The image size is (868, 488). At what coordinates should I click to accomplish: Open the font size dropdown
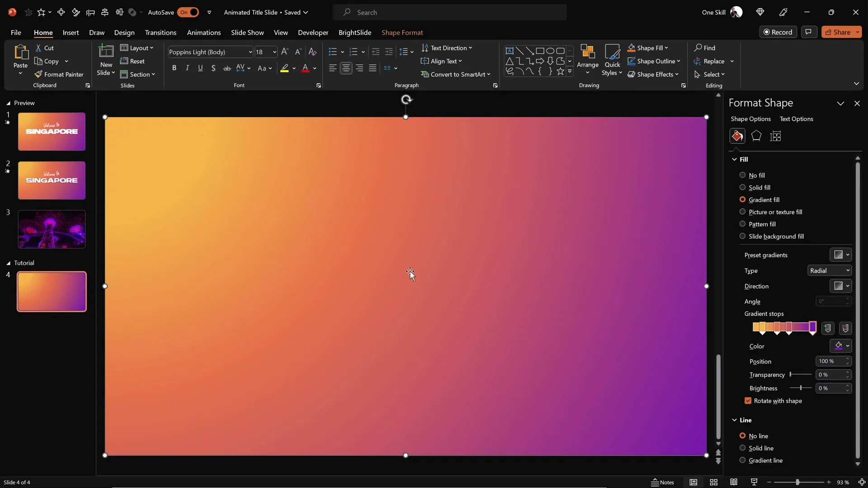point(274,52)
